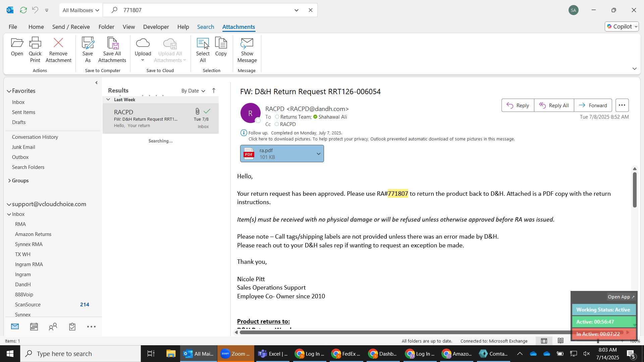Click the Undo arrow in title bar
Viewport: 644px width, 362px height.
click(35, 10)
